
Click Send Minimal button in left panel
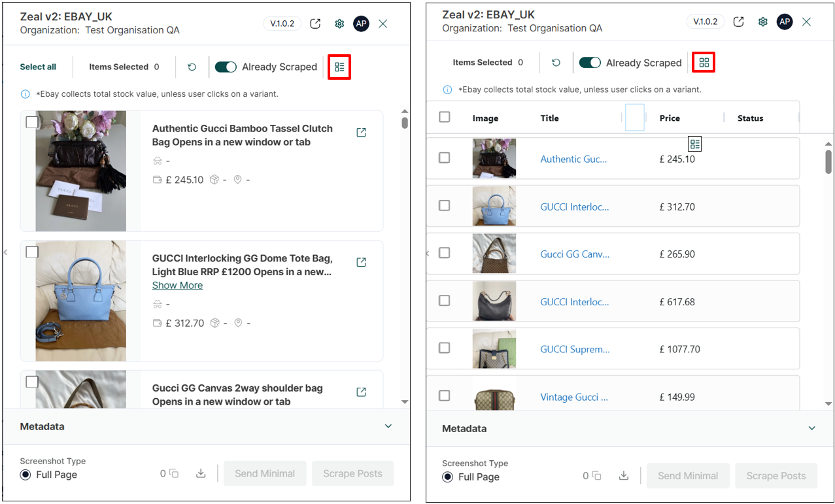[x=265, y=473]
